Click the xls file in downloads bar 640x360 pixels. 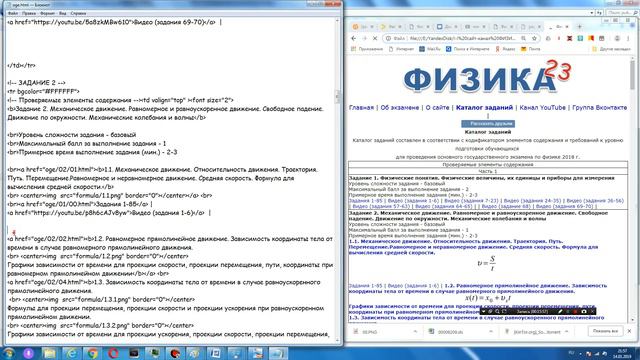tap(450, 332)
